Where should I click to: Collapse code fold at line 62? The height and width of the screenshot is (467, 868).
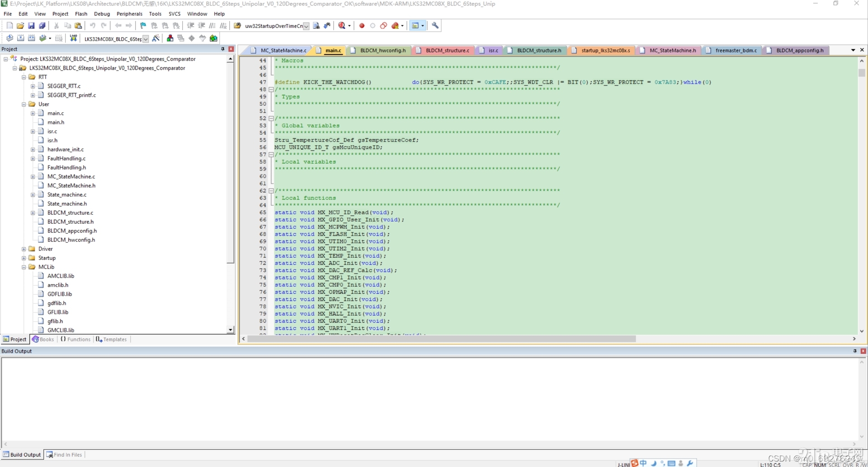(x=271, y=191)
